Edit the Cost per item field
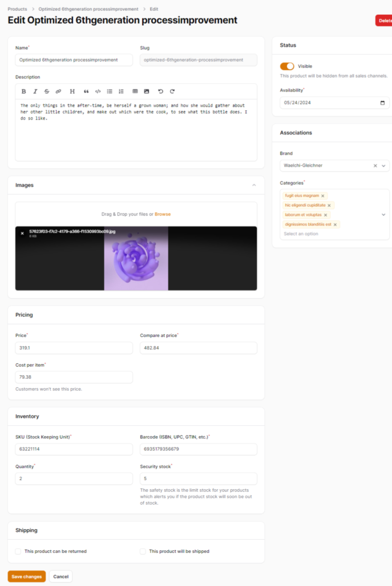Screen dimensions: 392x586 [x=74, y=377]
